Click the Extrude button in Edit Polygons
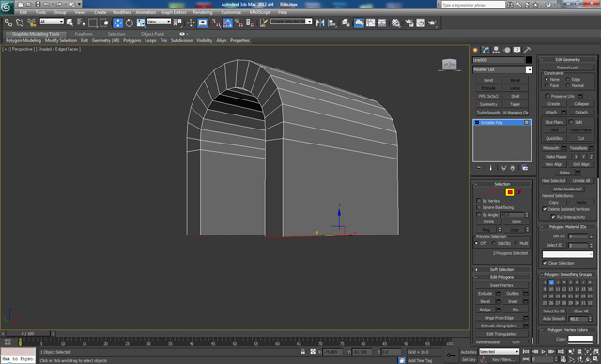Screen dimensions: 601x364 (x=485, y=294)
